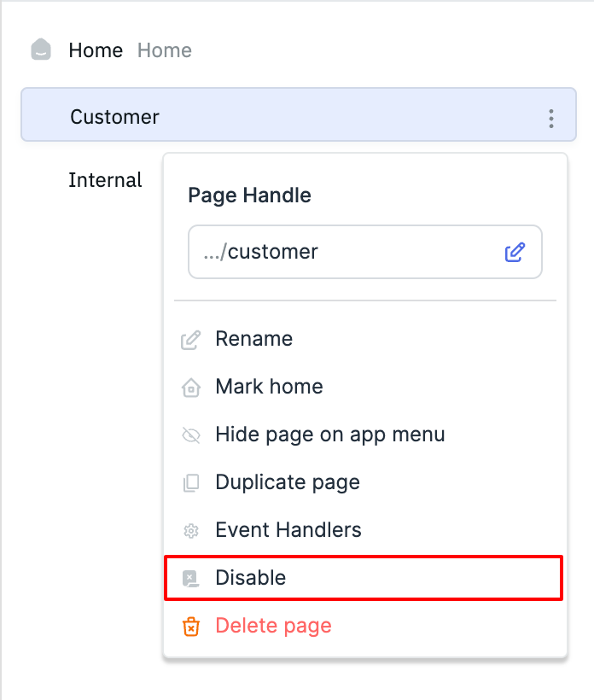The height and width of the screenshot is (700, 594).
Task: Click the house icon next to Mark home
Action: tap(191, 388)
